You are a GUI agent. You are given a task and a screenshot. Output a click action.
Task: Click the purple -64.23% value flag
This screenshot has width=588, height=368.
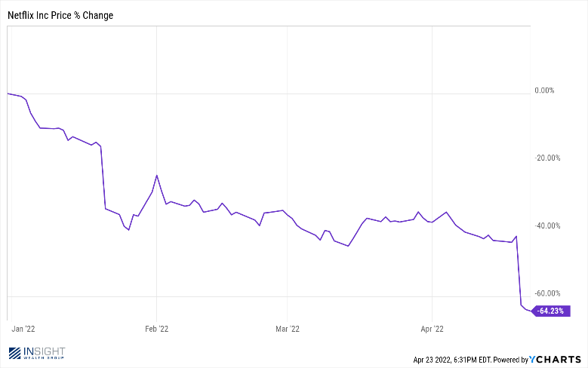551,311
